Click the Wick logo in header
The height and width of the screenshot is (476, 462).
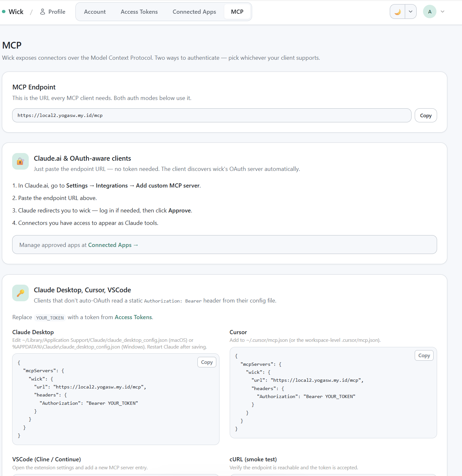(13, 12)
